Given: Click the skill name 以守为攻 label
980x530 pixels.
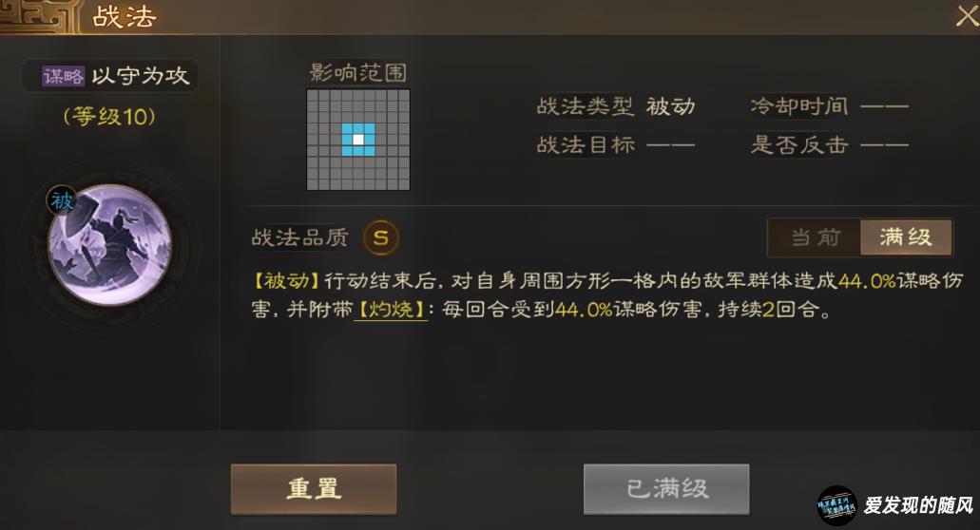Looking at the screenshot, I should click(141, 76).
